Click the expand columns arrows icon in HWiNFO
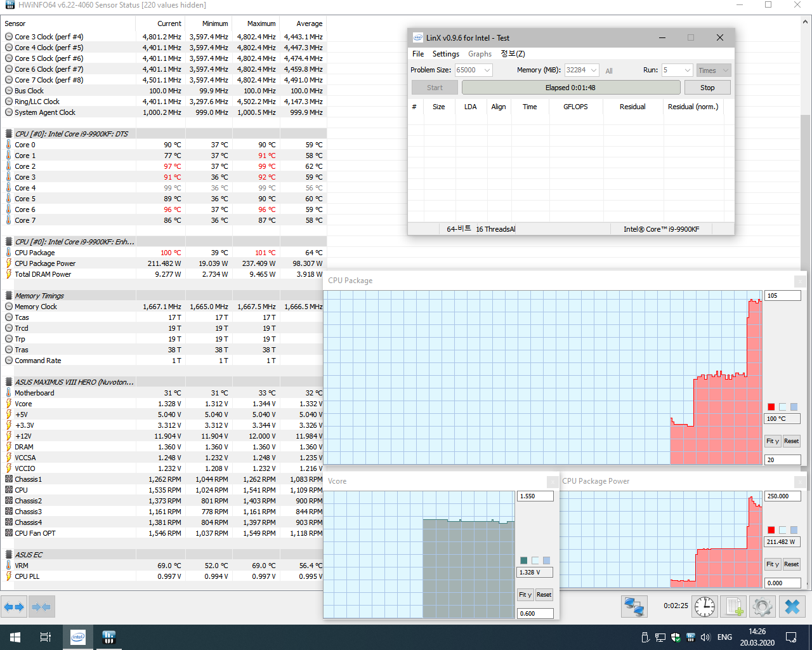 (x=14, y=607)
